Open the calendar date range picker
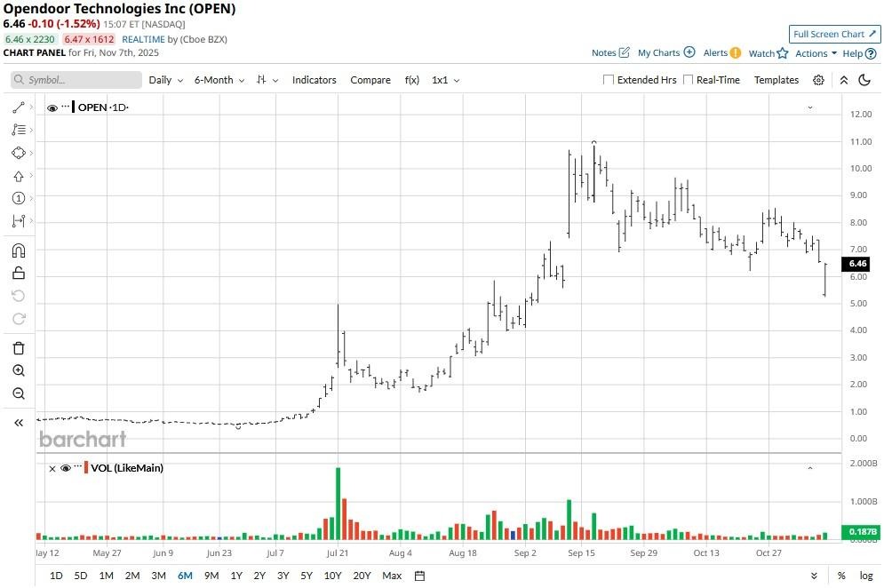The width and height of the screenshot is (884, 588). tap(419, 576)
